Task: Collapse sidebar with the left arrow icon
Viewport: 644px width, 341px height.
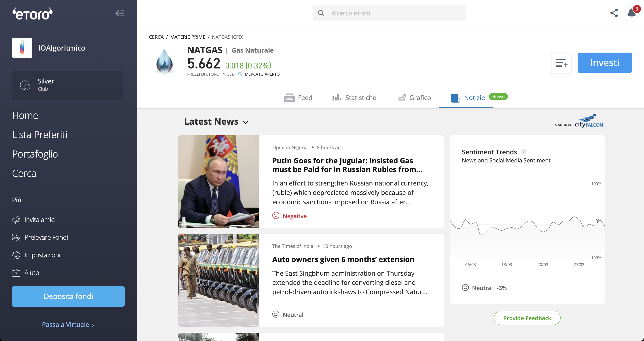Action: pos(120,13)
